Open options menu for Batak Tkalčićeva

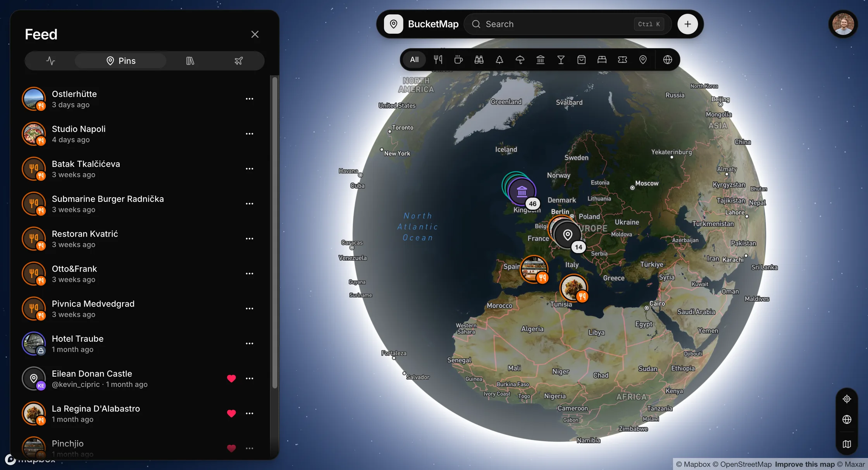click(249, 169)
